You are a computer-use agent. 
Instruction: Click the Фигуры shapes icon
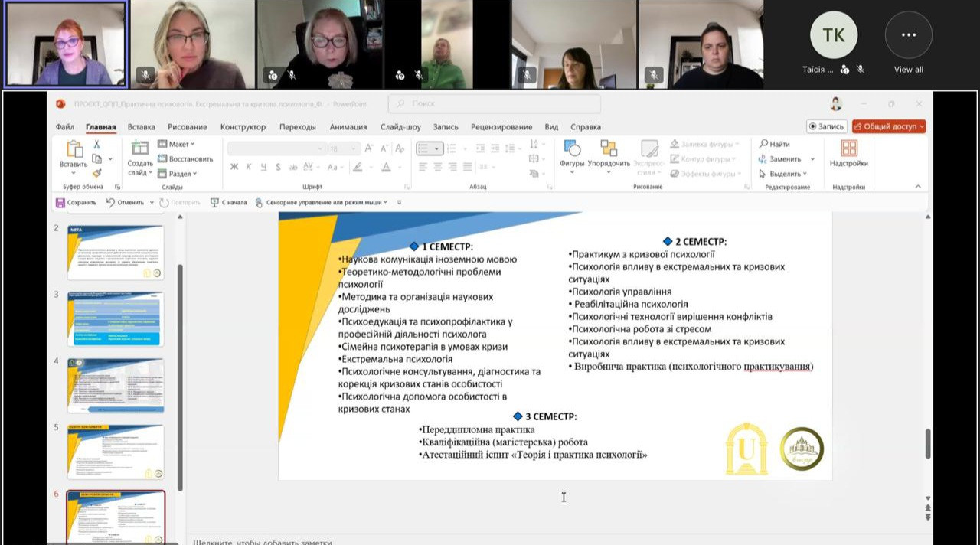pyautogui.click(x=572, y=148)
